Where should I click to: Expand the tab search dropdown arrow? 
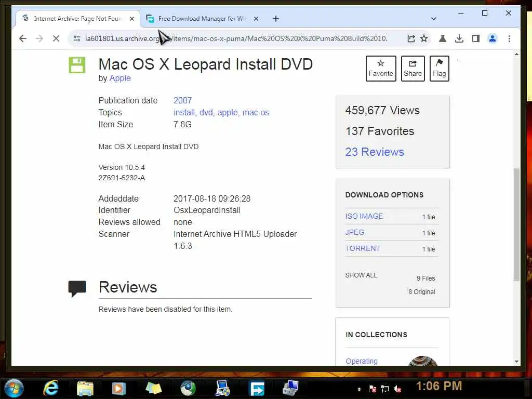pos(434,19)
